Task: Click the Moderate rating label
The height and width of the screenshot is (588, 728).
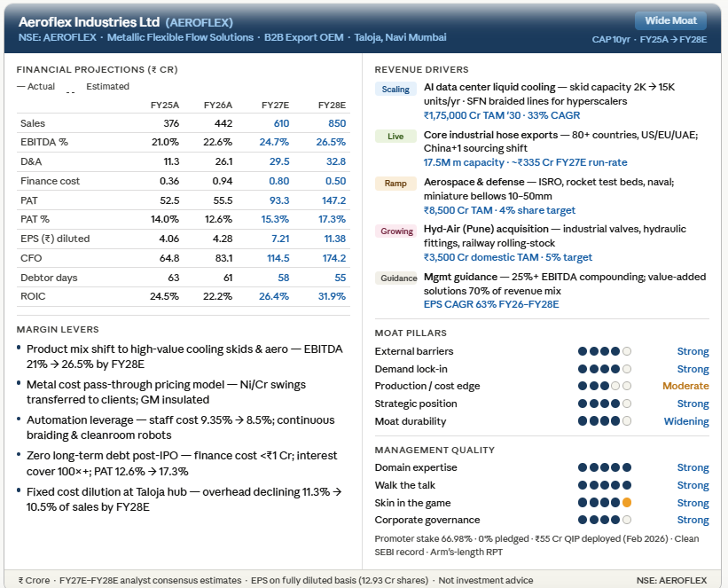Action: (x=685, y=386)
